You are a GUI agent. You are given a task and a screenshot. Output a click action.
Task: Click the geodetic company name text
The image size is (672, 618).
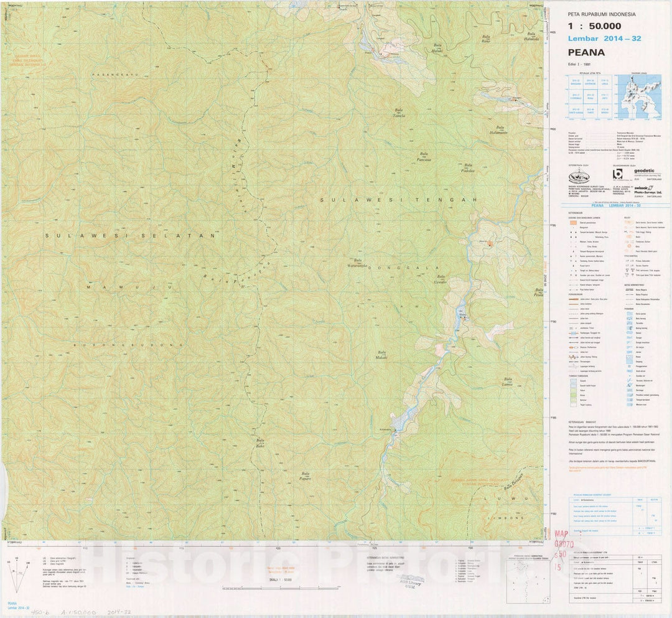pos(645,169)
